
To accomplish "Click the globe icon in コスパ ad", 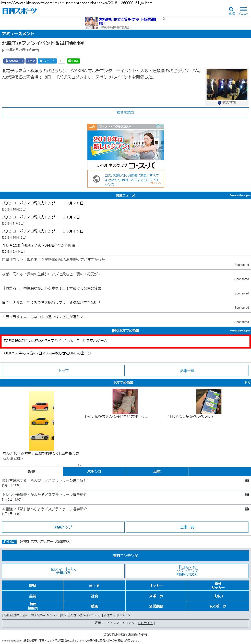I will pos(96,179).
